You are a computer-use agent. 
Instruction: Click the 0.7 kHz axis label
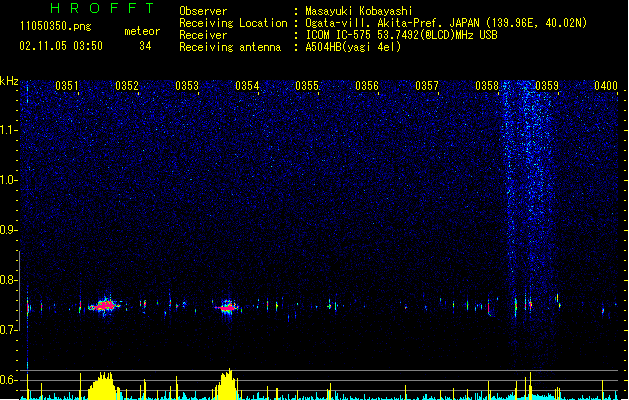click(8, 330)
